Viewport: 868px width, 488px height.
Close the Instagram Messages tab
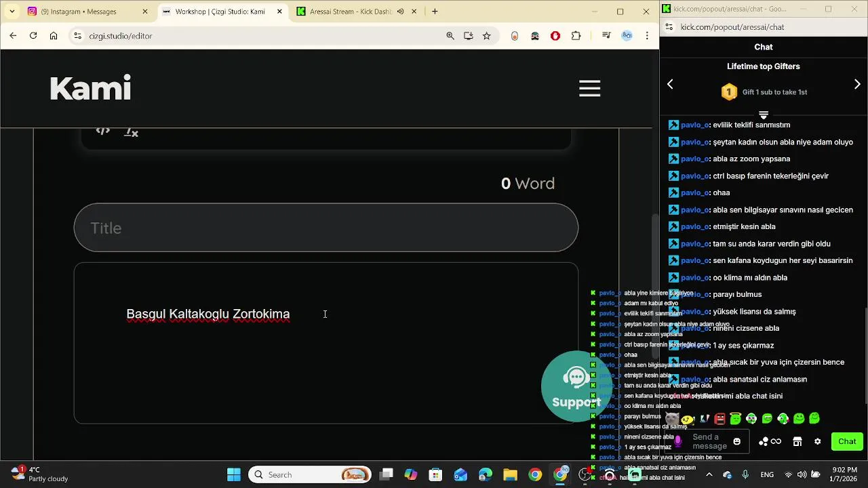(145, 12)
